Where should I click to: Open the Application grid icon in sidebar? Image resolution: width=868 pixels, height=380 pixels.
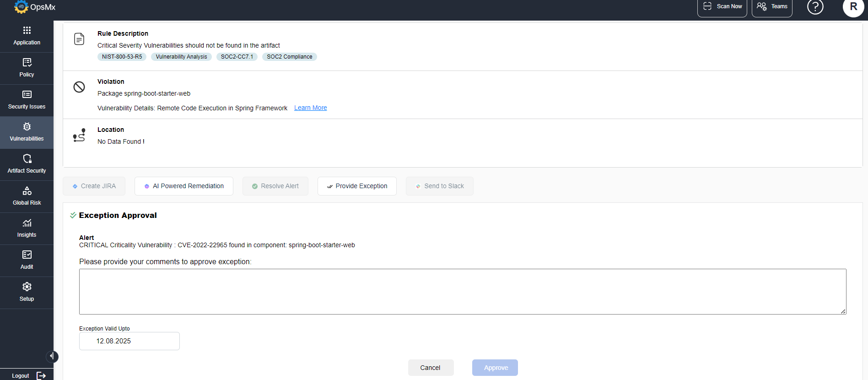pyautogui.click(x=27, y=31)
